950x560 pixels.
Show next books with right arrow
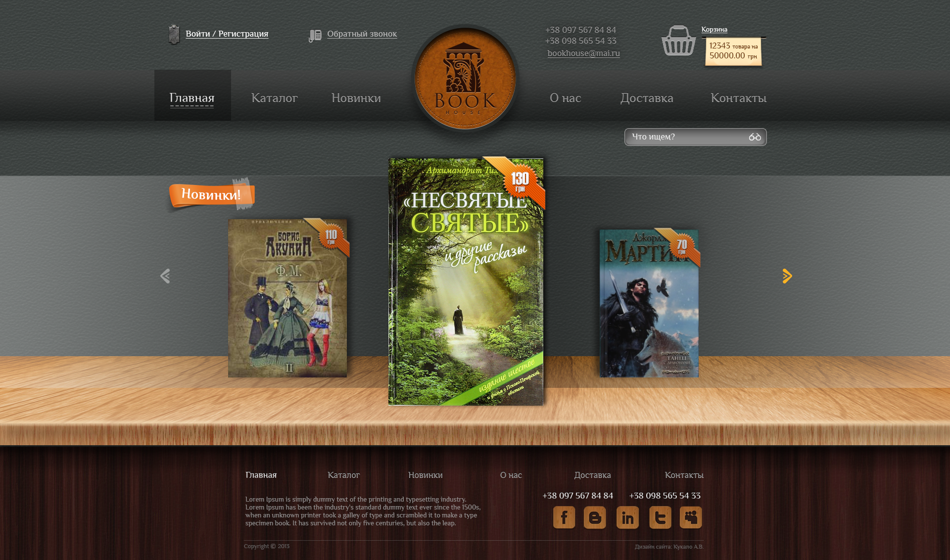pyautogui.click(x=787, y=276)
